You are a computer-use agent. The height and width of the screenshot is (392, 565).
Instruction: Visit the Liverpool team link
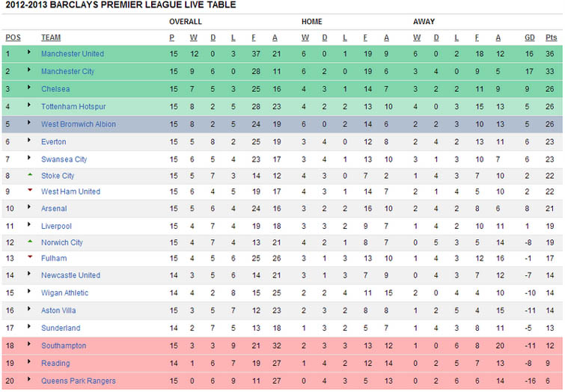pos(56,226)
